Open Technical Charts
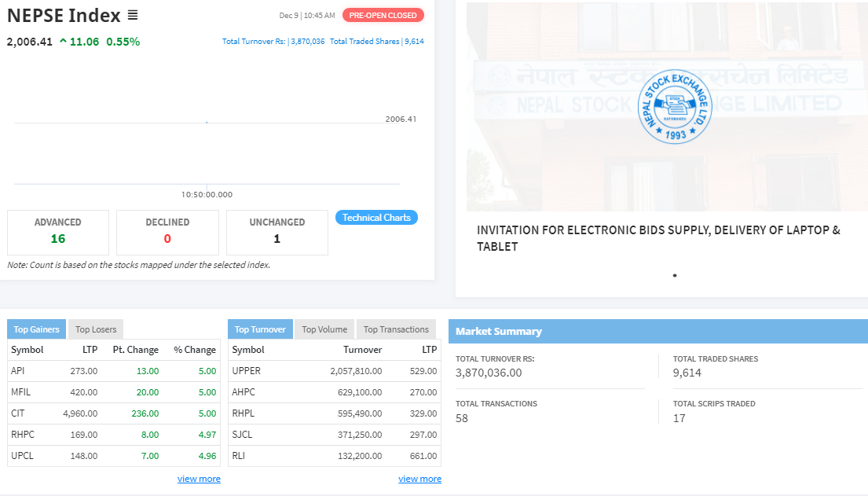The height and width of the screenshot is (496, 868). point(376,218)
